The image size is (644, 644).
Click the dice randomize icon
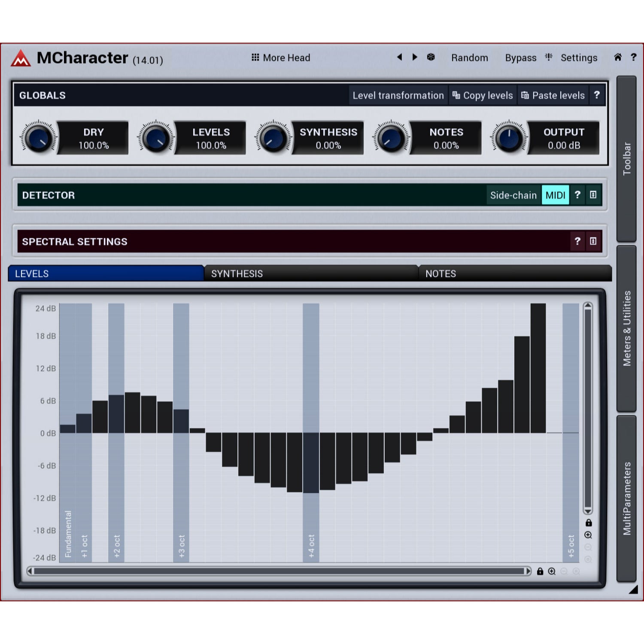[x=431, y=57]
